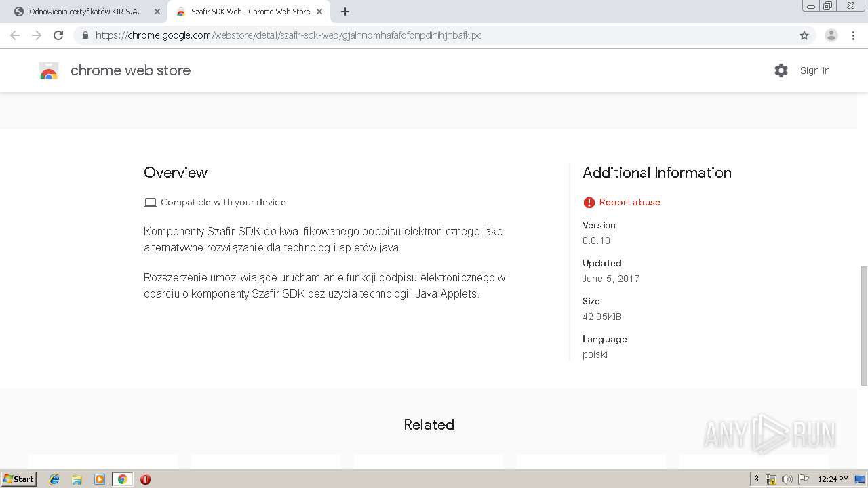Click the Show desktop tray icon
This screenshot has width=868, height=488.
(861, 479)
